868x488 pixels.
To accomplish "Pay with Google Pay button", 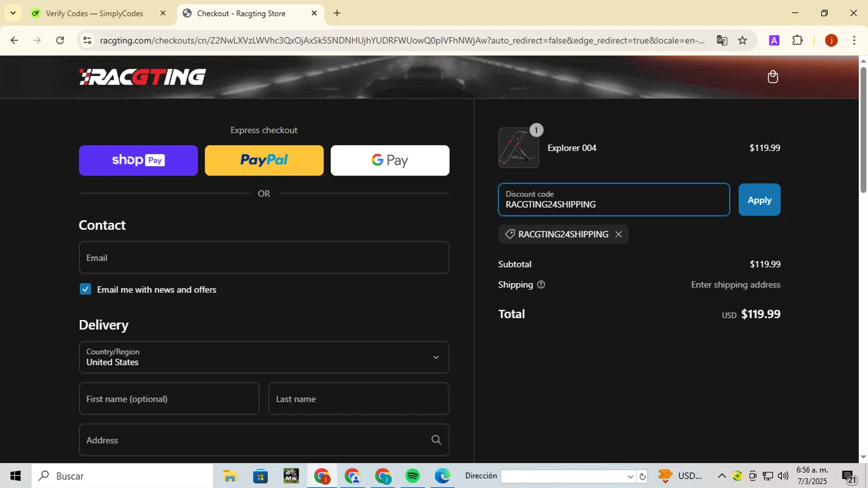I will click(390, 160).
